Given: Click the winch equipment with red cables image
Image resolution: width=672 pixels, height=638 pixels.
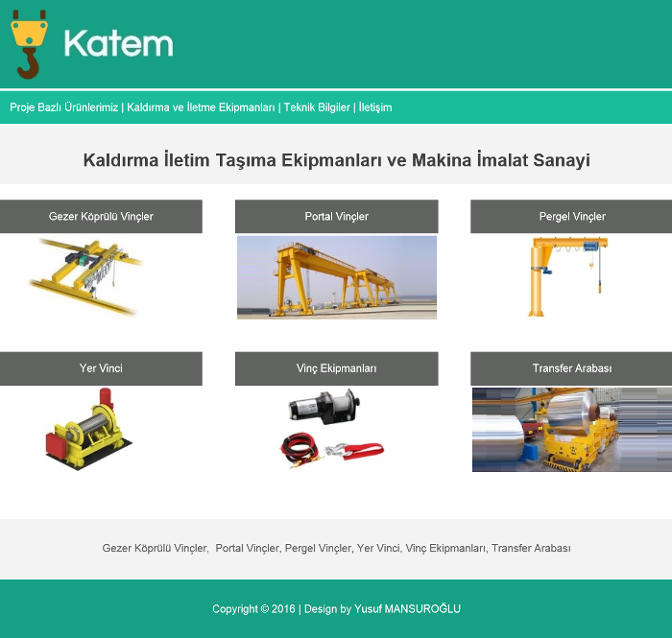Looking at the screenshot, I should pos(331,429).
